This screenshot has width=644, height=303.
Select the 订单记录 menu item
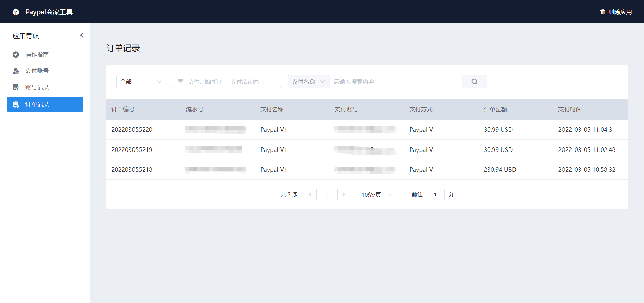(45, 104)
